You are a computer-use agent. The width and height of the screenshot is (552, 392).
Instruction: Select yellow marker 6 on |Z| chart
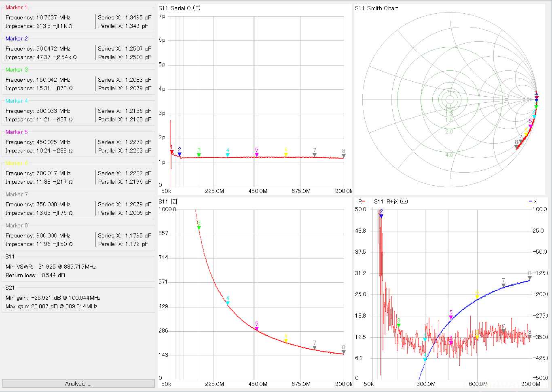click(286, 341)
